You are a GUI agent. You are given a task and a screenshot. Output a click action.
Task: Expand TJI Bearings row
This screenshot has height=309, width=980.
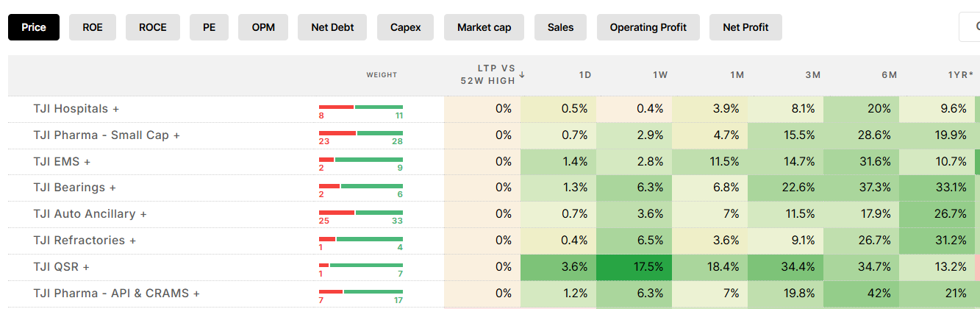coord(74,188)
